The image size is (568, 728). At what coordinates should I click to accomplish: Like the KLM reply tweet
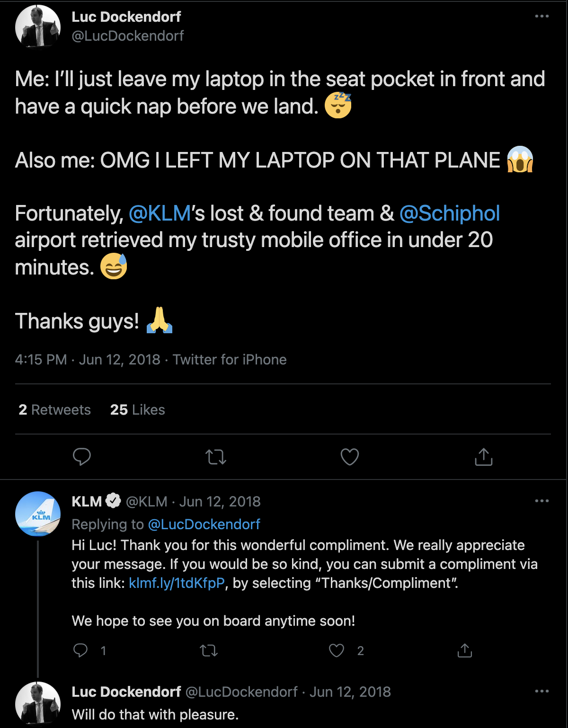(337, 651)
